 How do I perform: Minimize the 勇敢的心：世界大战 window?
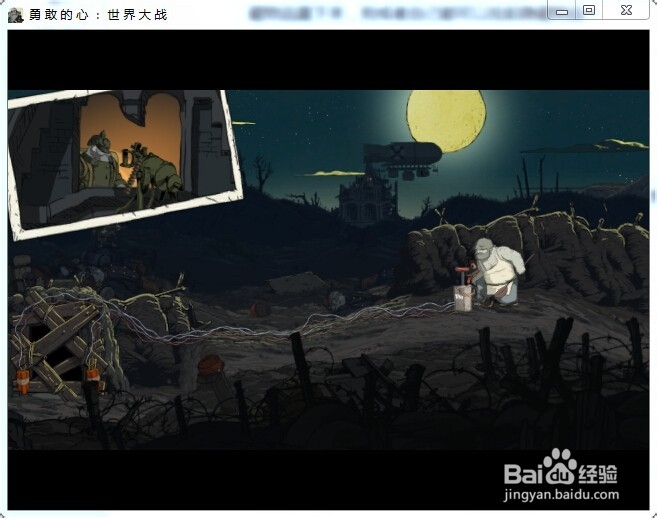coord(562,10)
